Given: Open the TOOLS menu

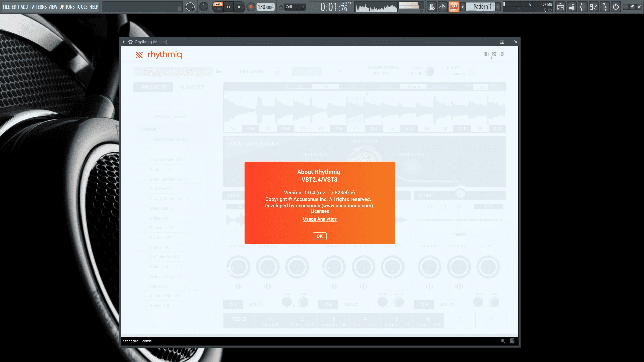Looking at the screenshot, I should pos(82,7).
